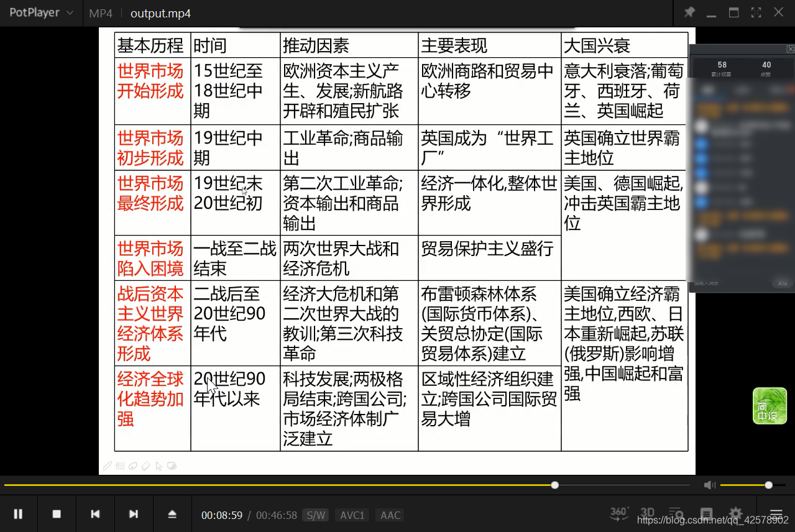Viewport: 795px width, 532px height.
Task: Click the 基本历程 header cell
Action: tap(152, 45)
